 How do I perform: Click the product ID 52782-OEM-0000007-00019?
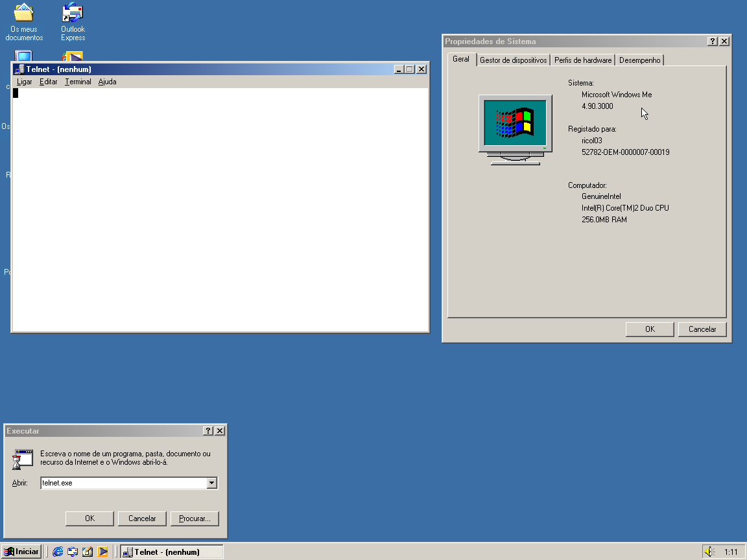625,152
